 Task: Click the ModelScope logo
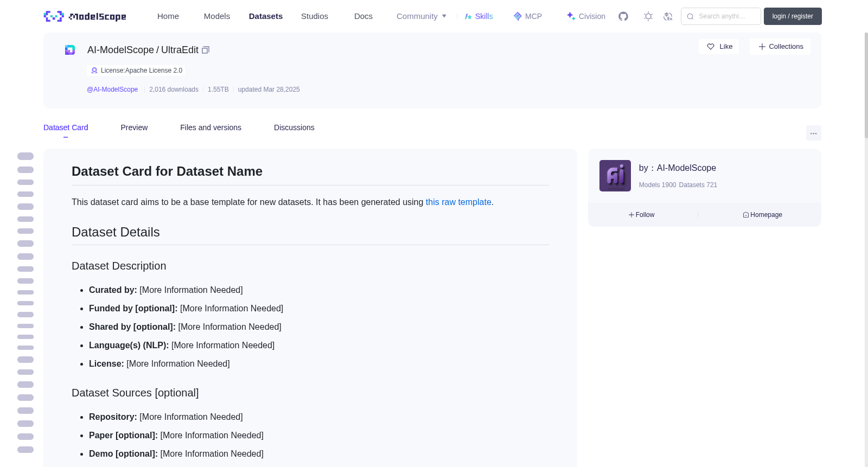coord(85,16)
